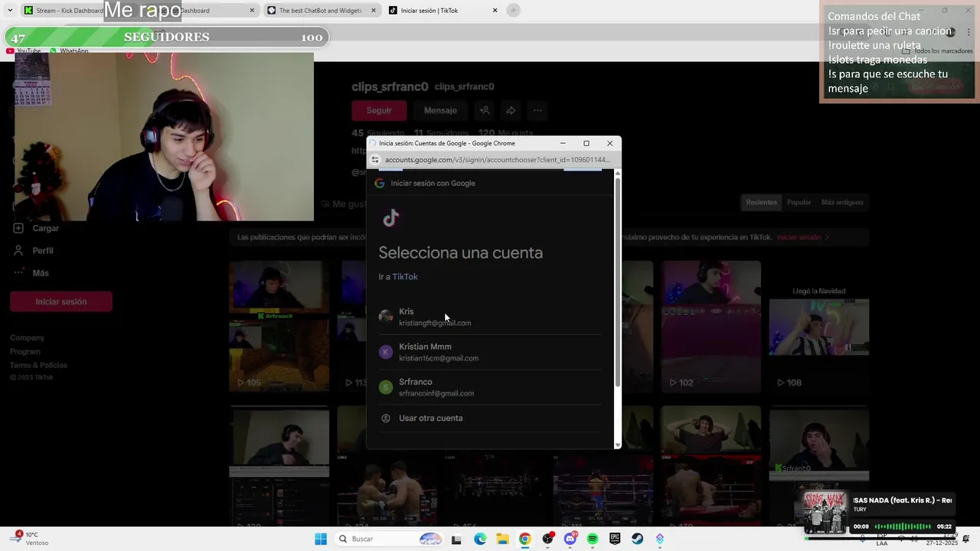Expand Terms & Policies footer section
Viewport: 980px width, 551px height.
point(38,365)
